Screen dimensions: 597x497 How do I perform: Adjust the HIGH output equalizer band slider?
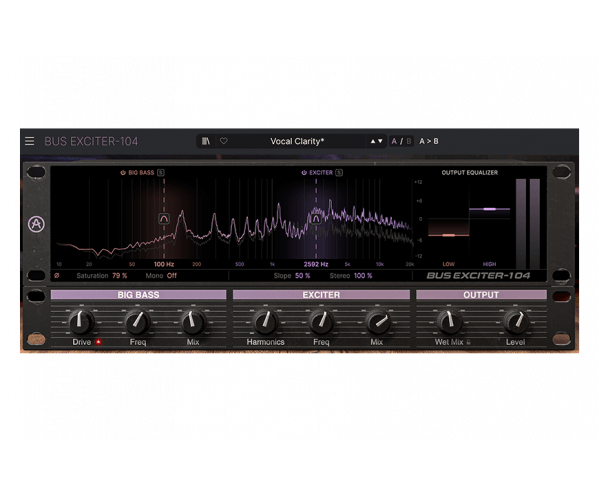pyautogui.click(x=490, y=209)
